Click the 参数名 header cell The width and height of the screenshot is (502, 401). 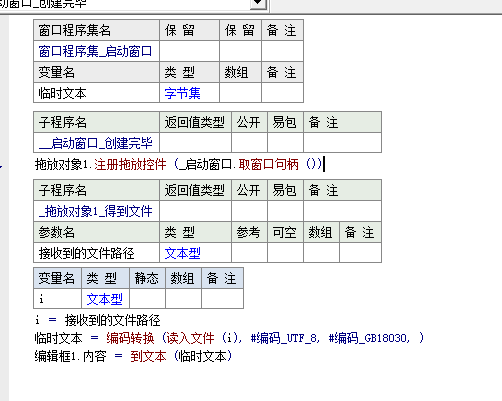[x=96, y=232]
